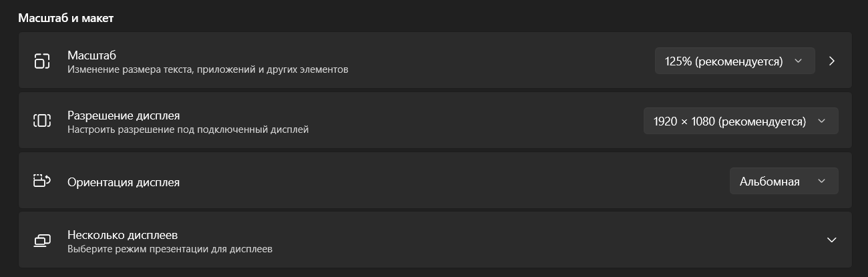Select the Ориентация дисплея row label
868x277 pixels.
pos(124,182)
